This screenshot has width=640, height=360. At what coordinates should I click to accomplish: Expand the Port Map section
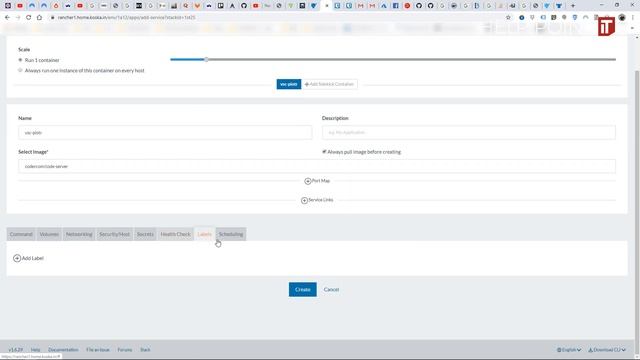317,181
